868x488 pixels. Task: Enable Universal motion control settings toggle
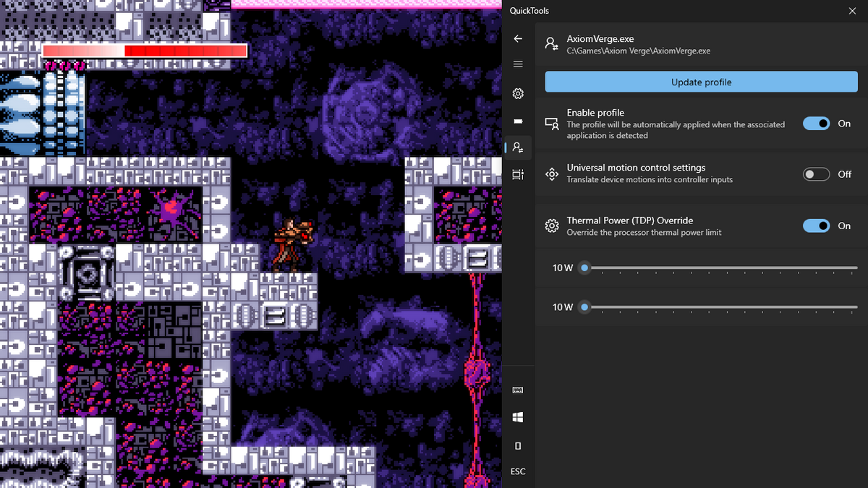pos(817,174)
